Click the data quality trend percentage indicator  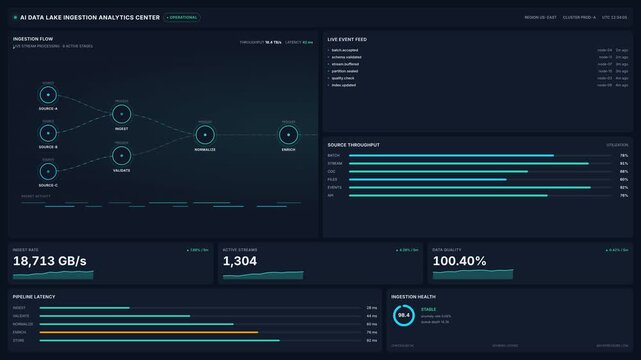coord(617,250)
